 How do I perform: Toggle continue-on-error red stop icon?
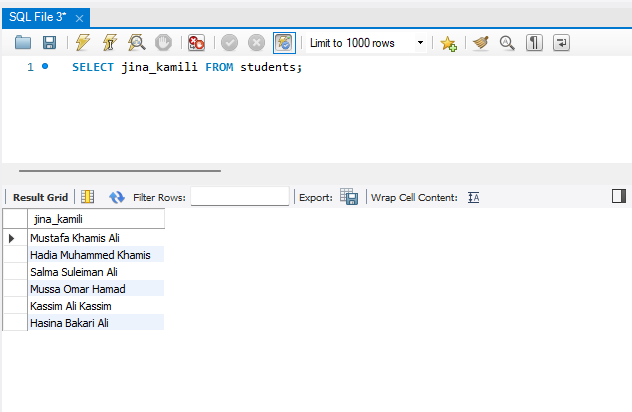point(196,42)
